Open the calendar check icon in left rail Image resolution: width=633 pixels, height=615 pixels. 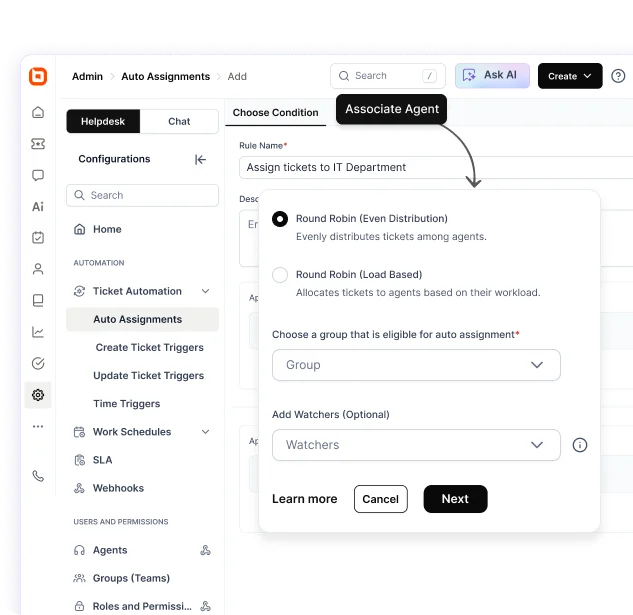click(38, 237)
